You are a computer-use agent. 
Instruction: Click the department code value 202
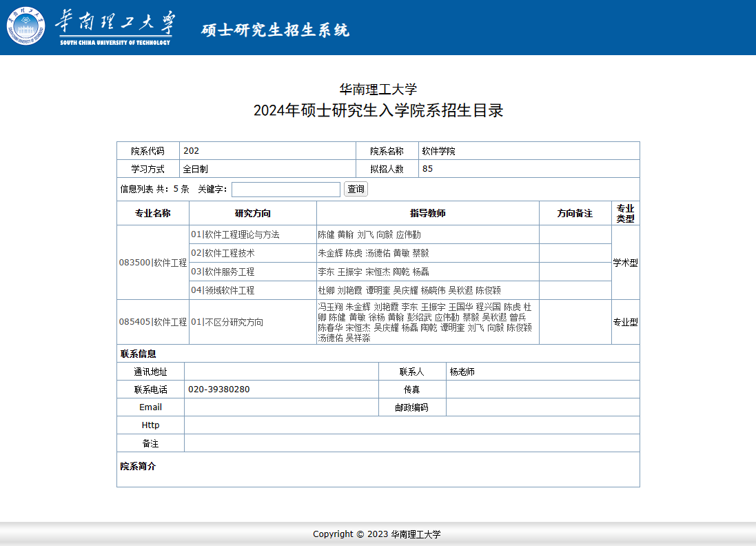point(192,150)
